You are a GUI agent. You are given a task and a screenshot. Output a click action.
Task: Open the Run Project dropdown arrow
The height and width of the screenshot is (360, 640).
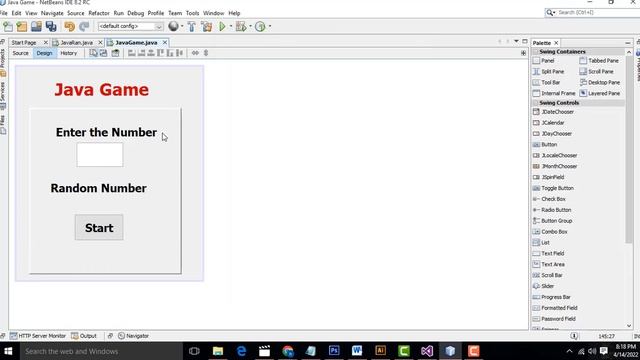click(x=231, y=27)
